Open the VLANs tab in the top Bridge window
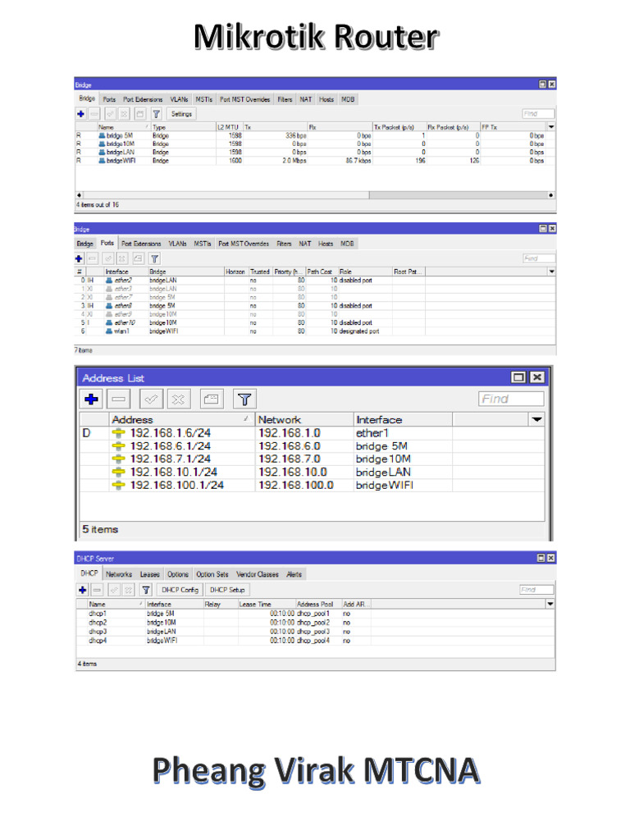 pos(179,99)
